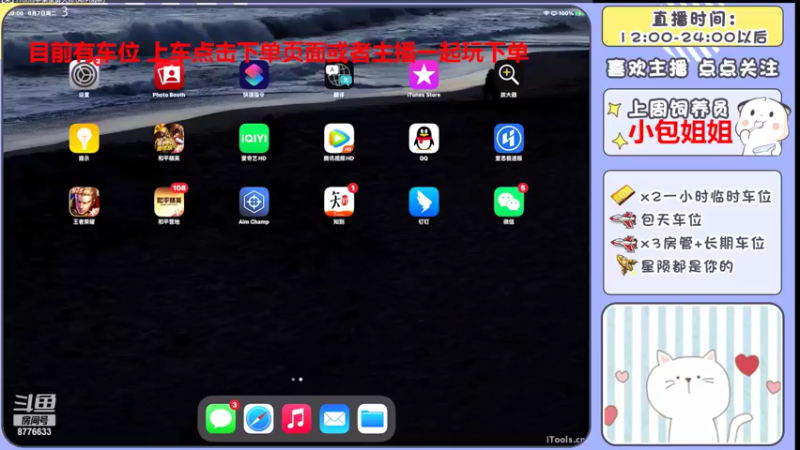
Task: Tap the battery 100% status indicator
Action: (x=571, y=13)
